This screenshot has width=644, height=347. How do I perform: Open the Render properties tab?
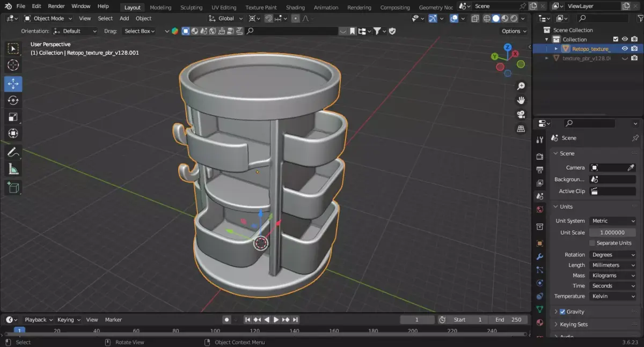[x=540, y=157]
